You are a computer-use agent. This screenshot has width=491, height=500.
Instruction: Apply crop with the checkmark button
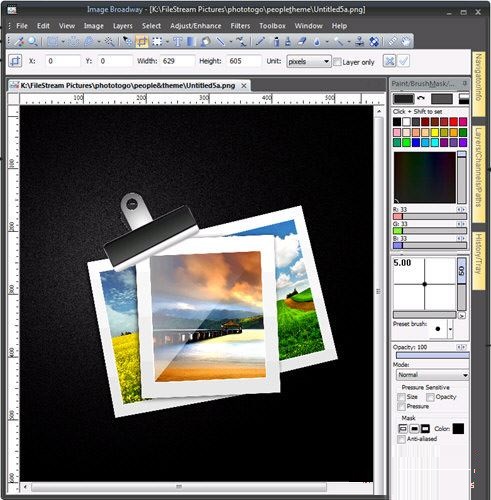pos(403,61)
